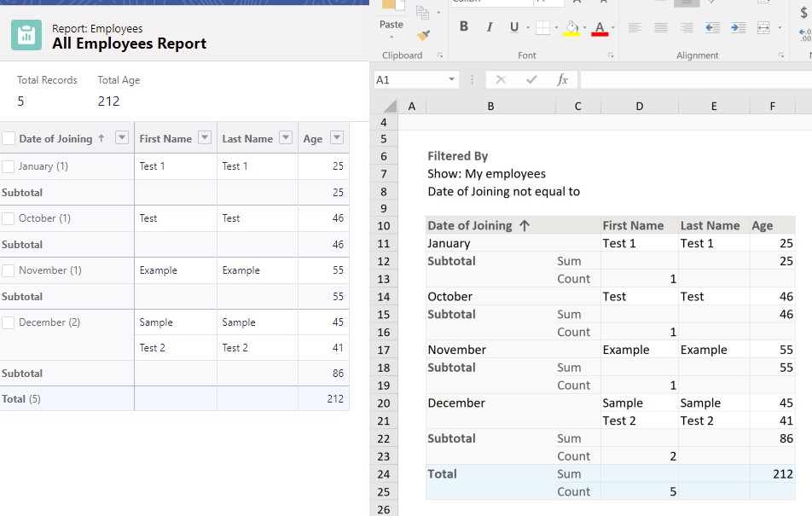Apply yellow Fill Color bucket
Viewport: 812px width, 516px height.
point(571,28)
